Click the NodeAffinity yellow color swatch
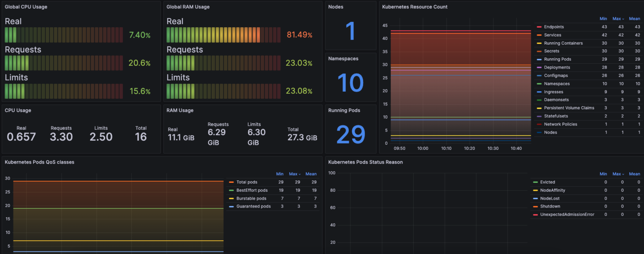The width and height of the screenshot is (644, 254). pos(535,190)
